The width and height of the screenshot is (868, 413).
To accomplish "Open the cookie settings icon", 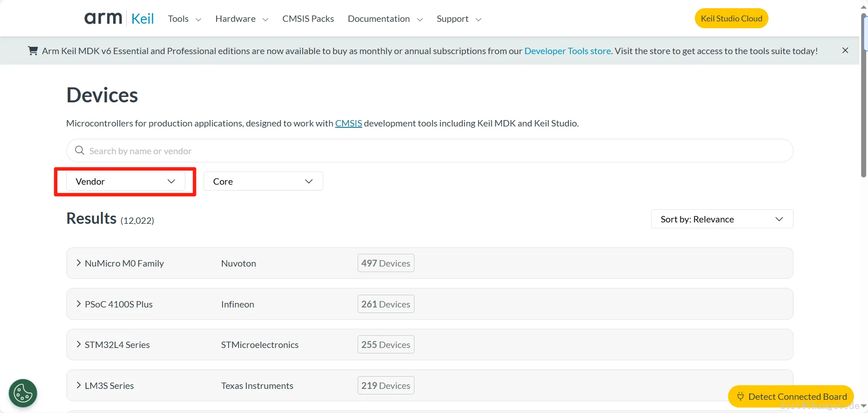I will [23, 393].
